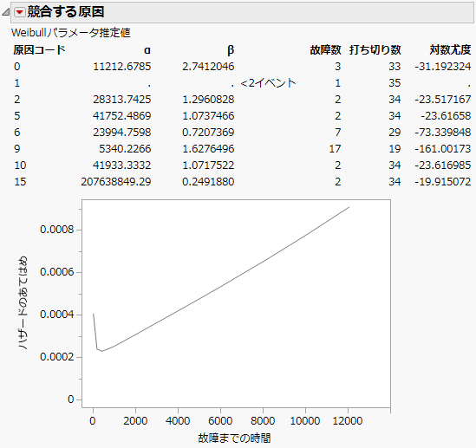Click the β column header

point(231,50)
